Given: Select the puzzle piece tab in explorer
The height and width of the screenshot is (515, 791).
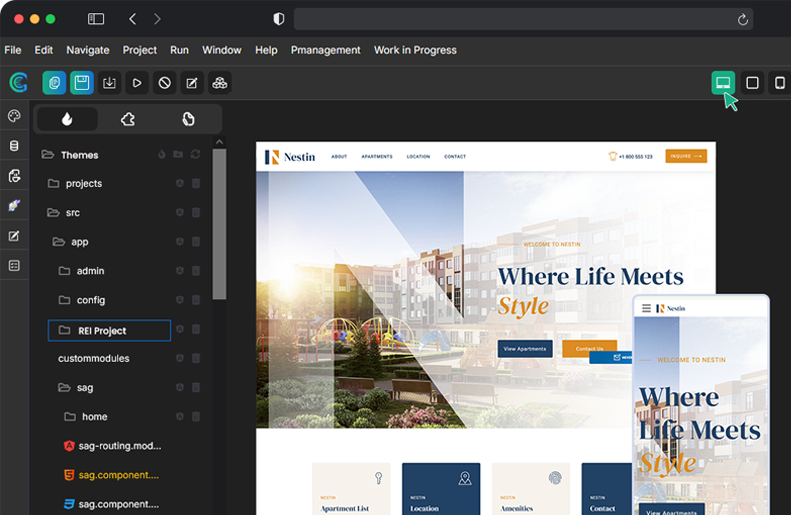Looking at the screenshot, I should (128, 119).
